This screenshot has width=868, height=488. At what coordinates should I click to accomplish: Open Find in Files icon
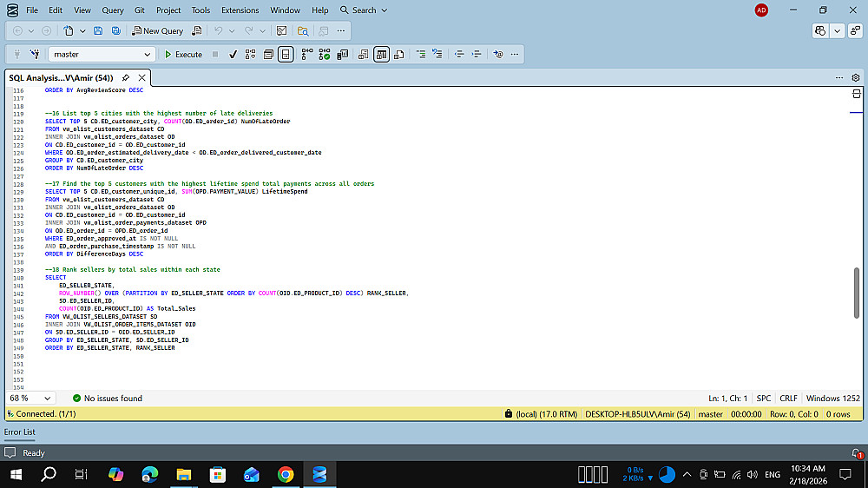pyautogui.click(x=302, y=31)
